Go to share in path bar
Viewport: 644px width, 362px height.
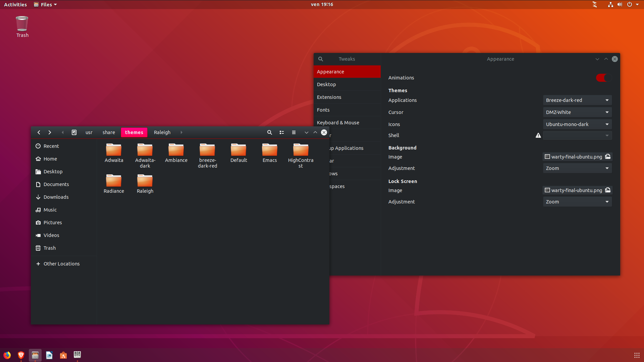click(x=109, y=132)
